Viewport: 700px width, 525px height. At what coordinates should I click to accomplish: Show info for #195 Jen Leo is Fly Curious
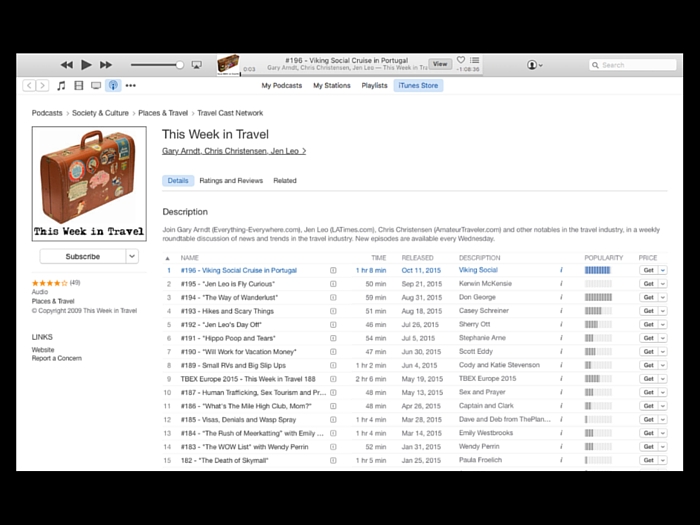tap(333, 284)
